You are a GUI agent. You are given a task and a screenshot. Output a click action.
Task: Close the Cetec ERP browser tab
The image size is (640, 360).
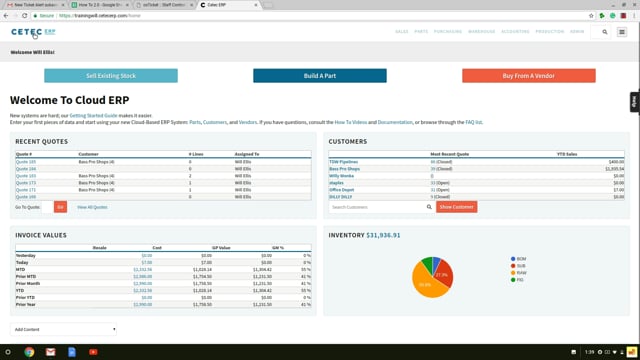click(x=256, y=5)
